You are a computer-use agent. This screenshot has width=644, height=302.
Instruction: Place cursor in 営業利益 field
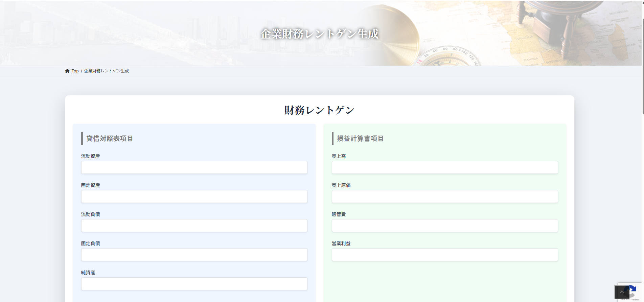pos(444,255)
